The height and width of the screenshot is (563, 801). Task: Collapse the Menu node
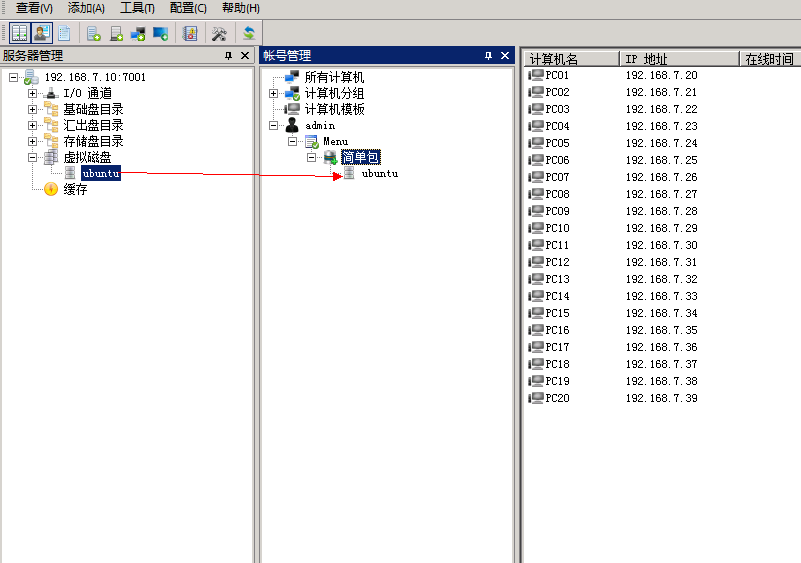tap(292, 142)
